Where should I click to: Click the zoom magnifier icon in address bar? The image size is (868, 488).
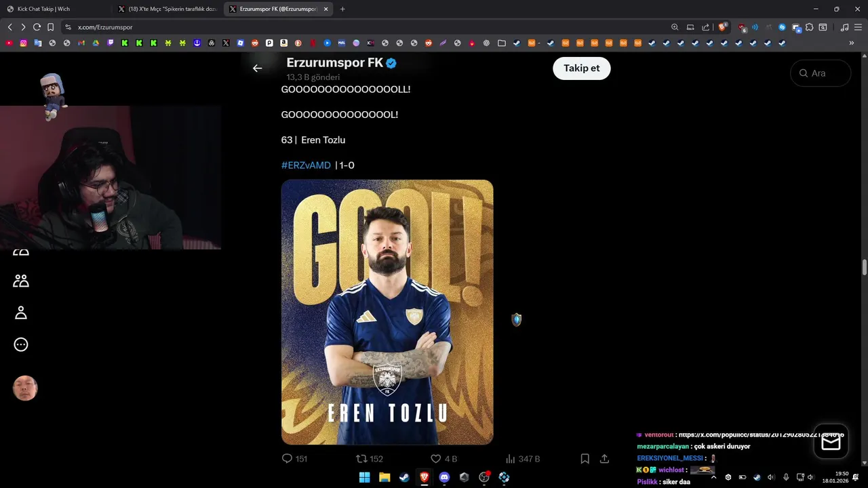tap(675, 27)
